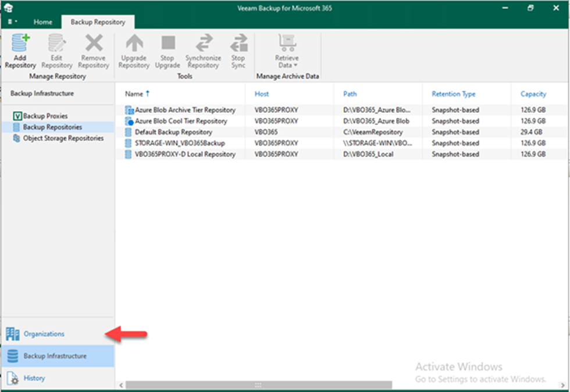This screenshot has height=392, width=570.
Task: Click the \\STORAGE-WIN\VBO... path cell
Action: point(377,143)
